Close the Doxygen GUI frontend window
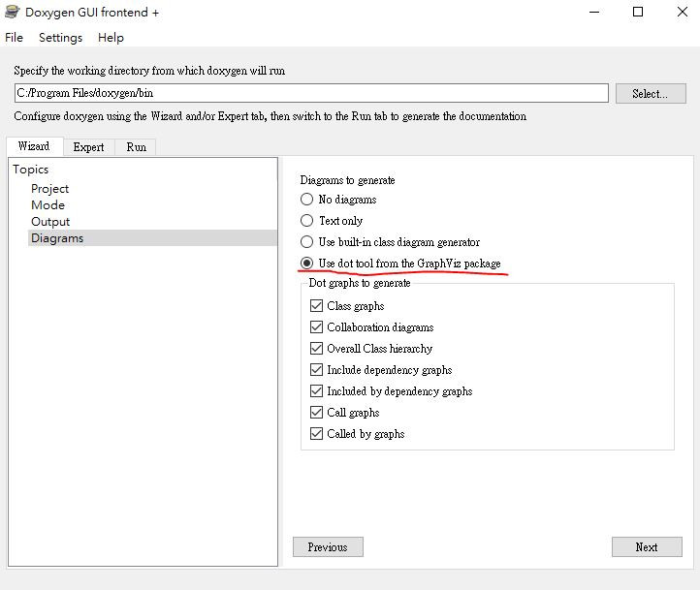Image resolution: width=700 pixels, height=590 pixels. 683,12
